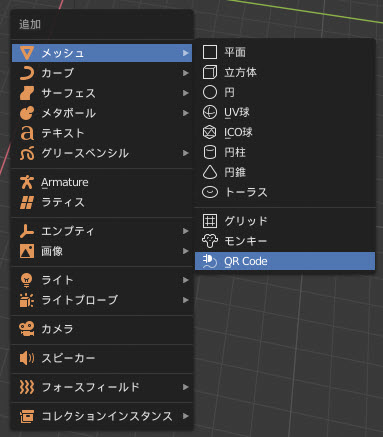383x437 pixels.
Task: Click the 追加 menu title
Action: tap(30, 24)
